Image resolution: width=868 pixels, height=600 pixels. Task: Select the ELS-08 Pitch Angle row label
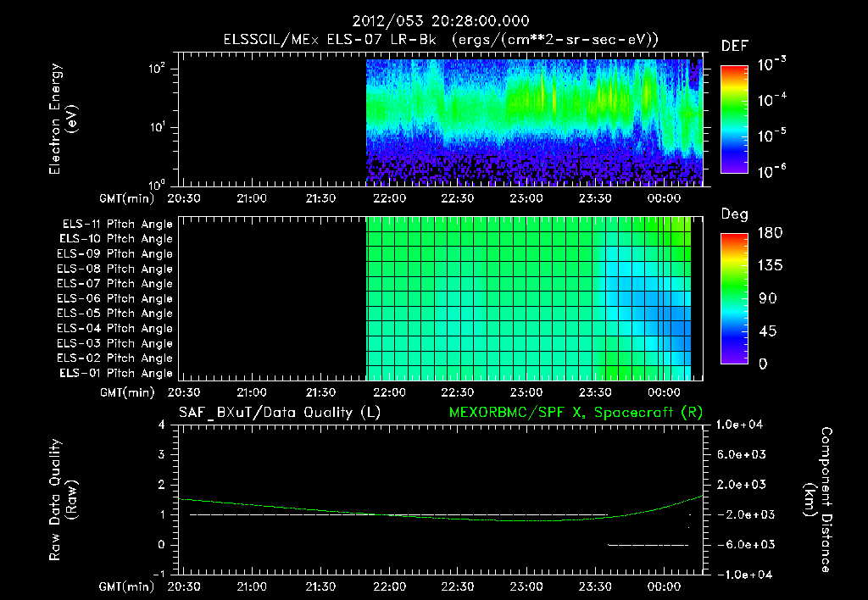pos(115,269)
